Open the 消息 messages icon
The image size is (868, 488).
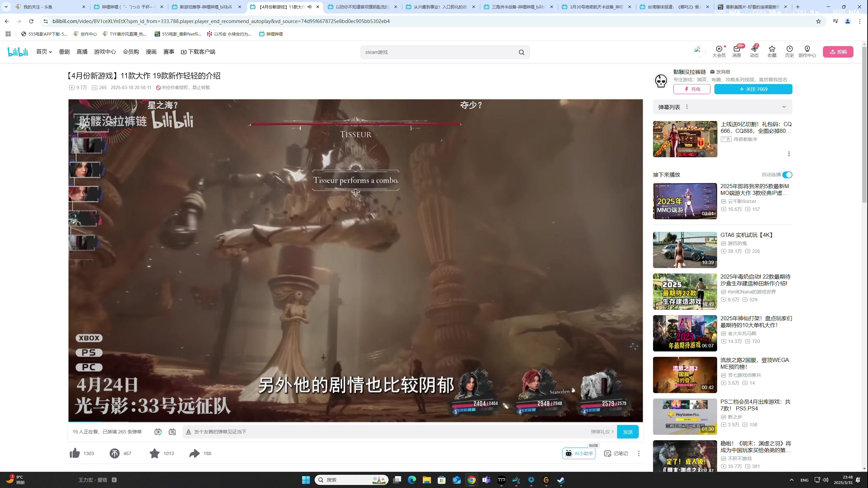pos(736,52)
